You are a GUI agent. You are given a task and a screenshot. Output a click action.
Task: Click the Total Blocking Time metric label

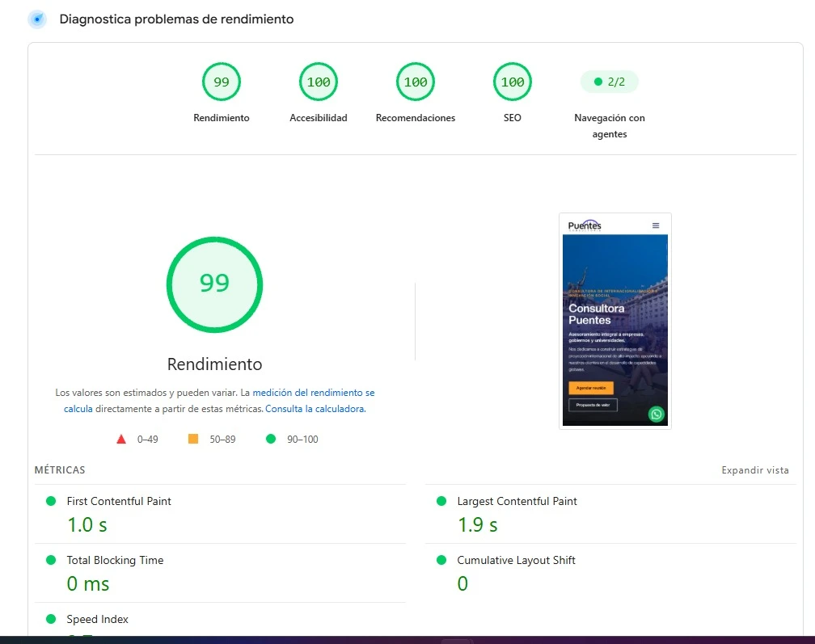116,560
